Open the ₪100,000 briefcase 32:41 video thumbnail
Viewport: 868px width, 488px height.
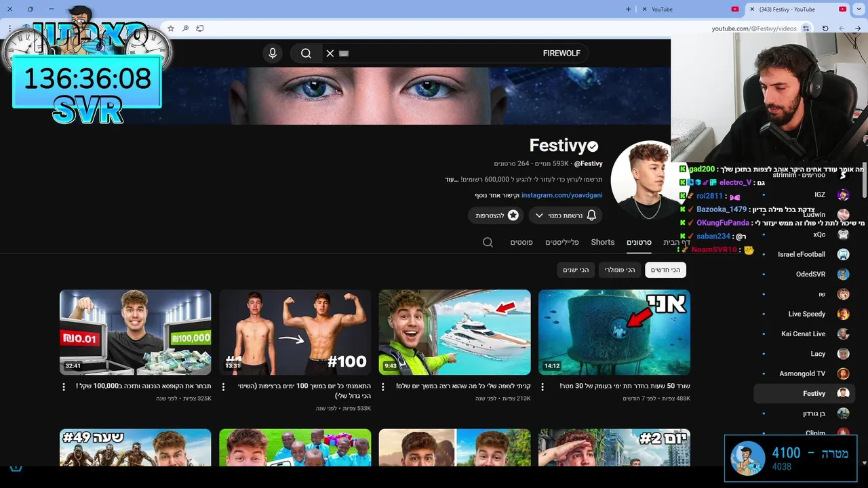coord(135,332)
